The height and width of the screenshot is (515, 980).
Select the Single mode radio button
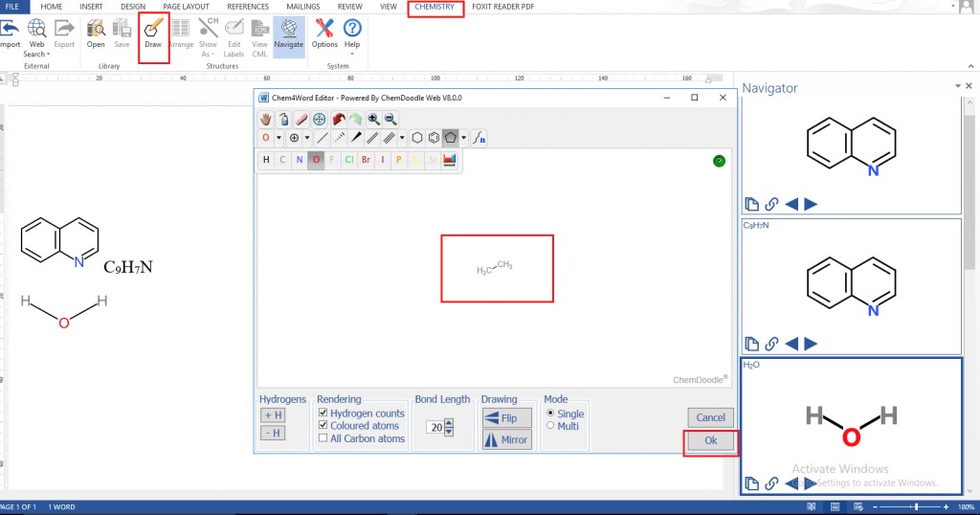tap(550, 414)
